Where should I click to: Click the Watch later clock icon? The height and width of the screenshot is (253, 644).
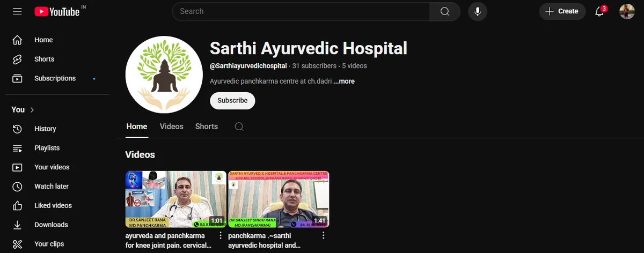coord(17,187)
